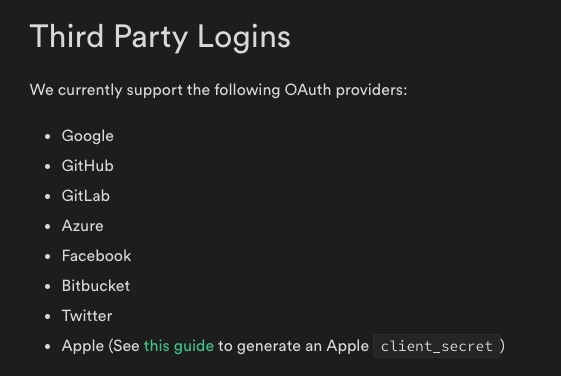This screenshot has width=561, height=376.
Task: Click the closing parenthesis after client_secret
Action: [x=503, y=346]
